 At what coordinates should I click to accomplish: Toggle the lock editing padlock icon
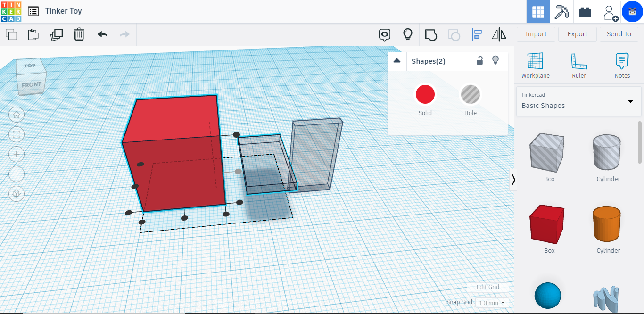coord(479,60)
